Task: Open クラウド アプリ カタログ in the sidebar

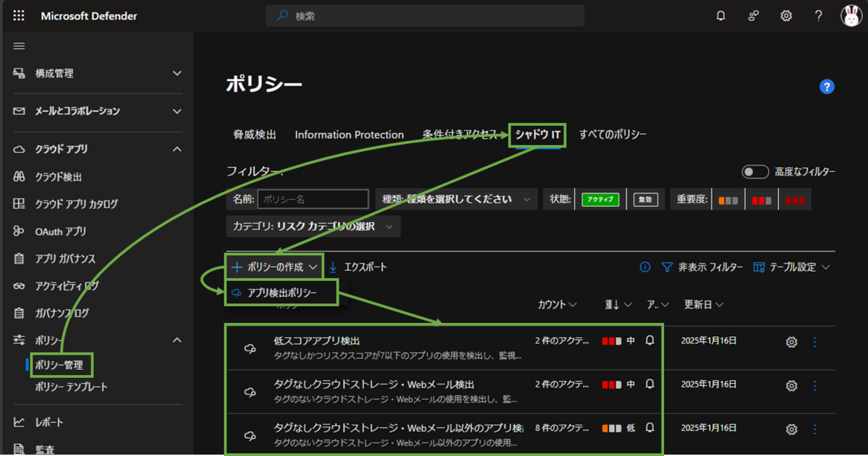Action: tap(76, 205)
